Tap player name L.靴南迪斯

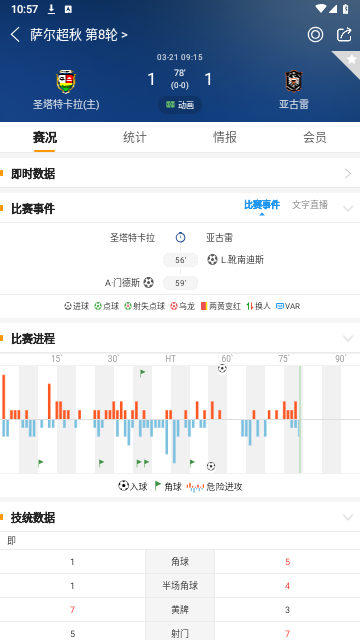tap(242, 260)
